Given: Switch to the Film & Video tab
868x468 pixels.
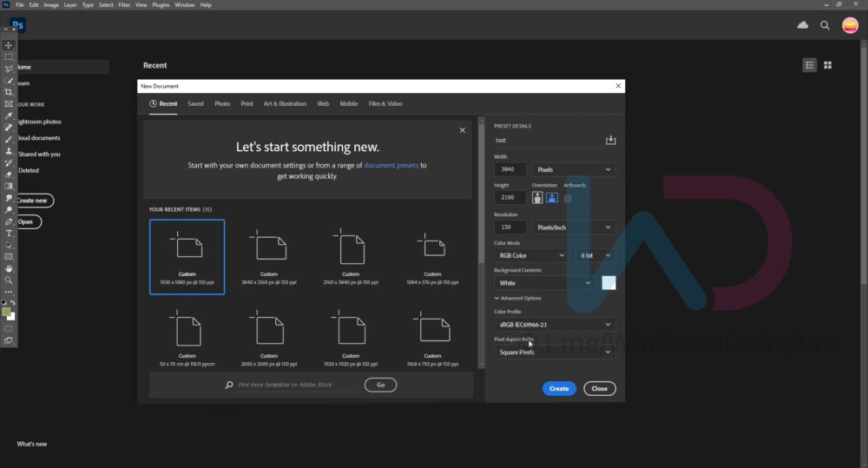Looking at the screenshot, I should (x=385, y=103).
